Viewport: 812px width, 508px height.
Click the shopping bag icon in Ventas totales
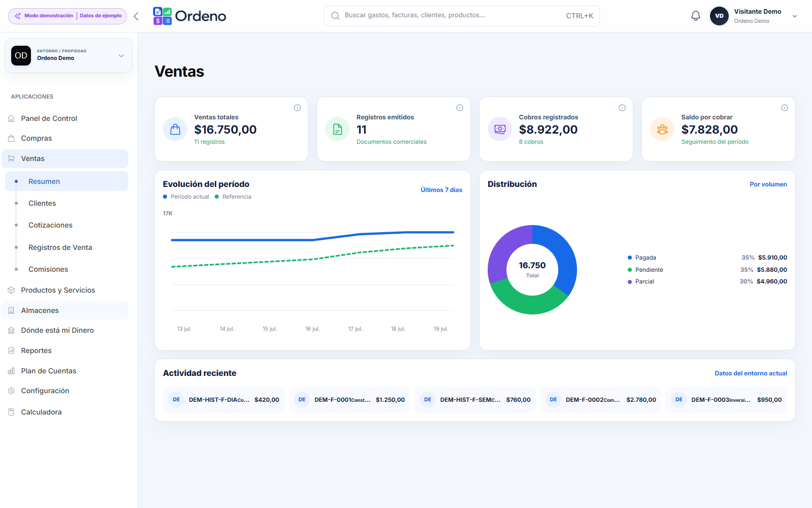click(x=175, y=129)
